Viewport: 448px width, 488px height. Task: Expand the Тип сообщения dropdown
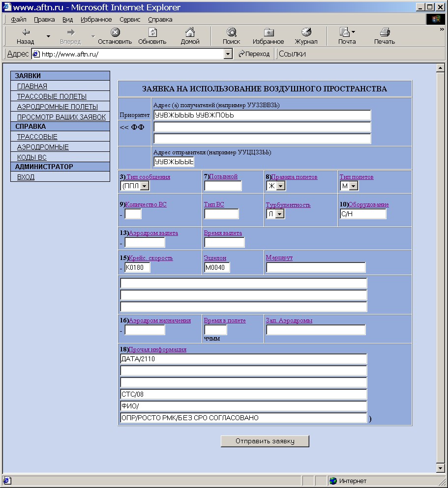pyautogui.click(x=145, y=186)
